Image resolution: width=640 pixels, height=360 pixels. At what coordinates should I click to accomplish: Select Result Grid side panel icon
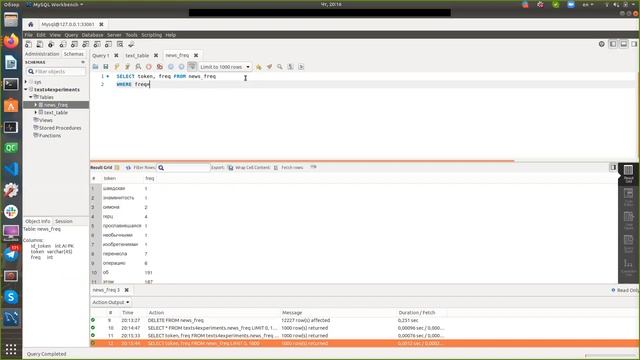[x=629, y=173]
